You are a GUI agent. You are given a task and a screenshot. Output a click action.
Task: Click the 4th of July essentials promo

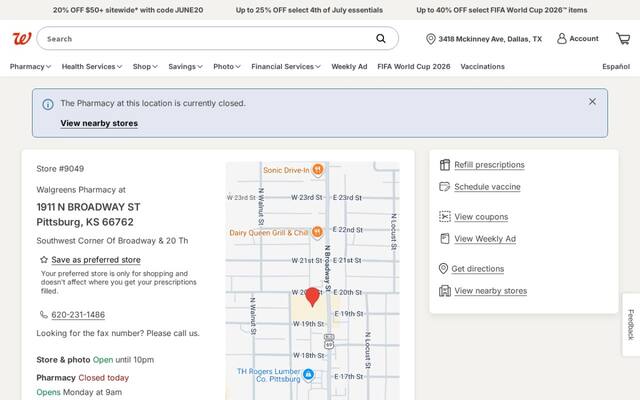click(x=309, y=10)
